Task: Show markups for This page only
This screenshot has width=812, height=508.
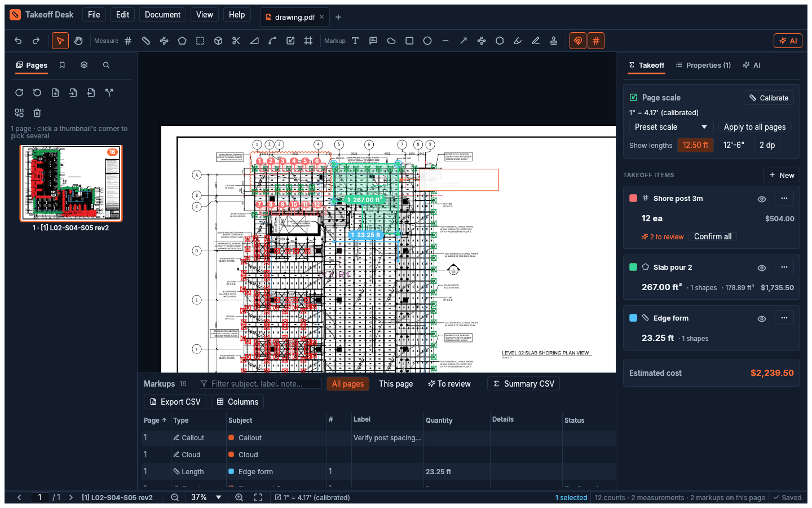Action: point(396,384)
